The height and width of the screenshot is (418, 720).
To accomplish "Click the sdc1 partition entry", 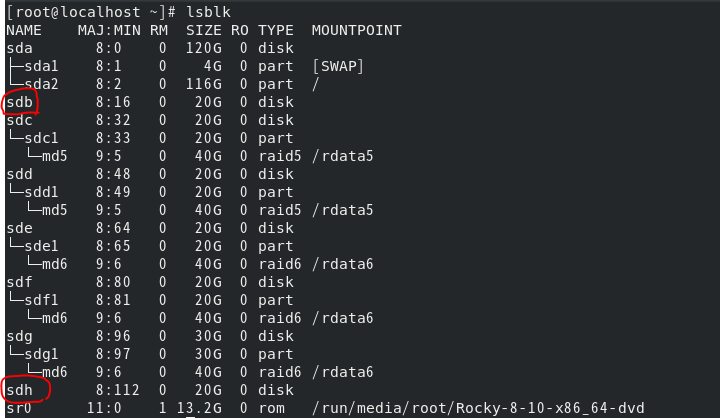I will pos(41,138).
